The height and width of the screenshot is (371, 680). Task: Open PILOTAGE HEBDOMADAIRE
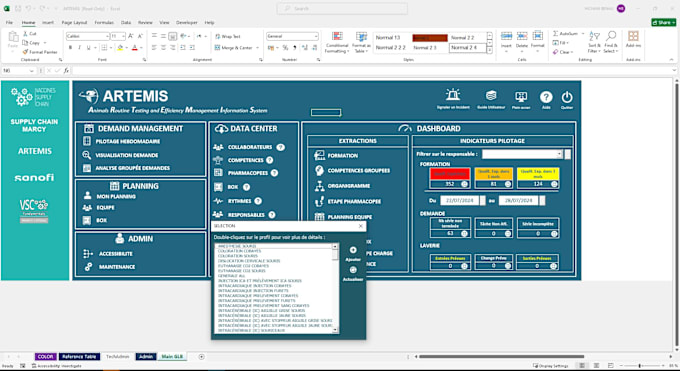[x=128, y=141]
